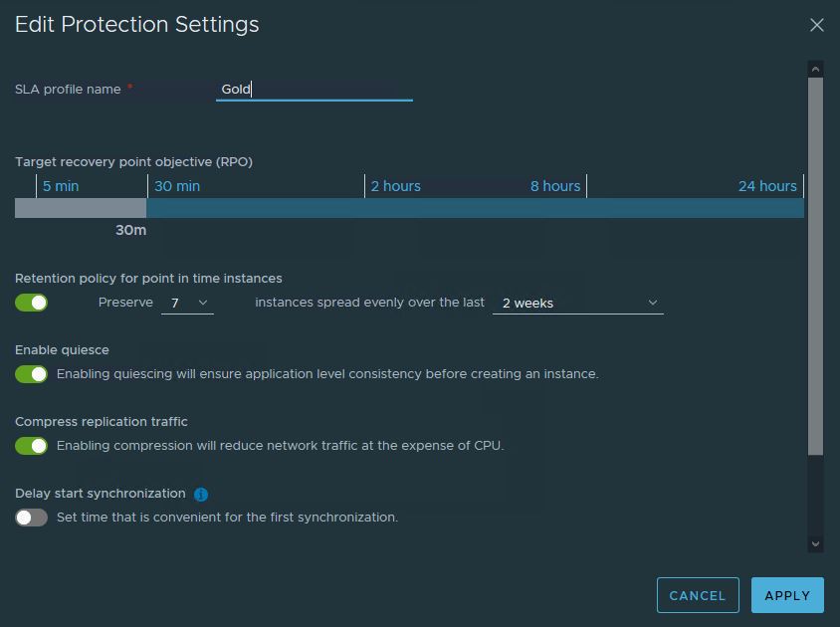Choose the 8 hours RPO marker

coord(555,186)
